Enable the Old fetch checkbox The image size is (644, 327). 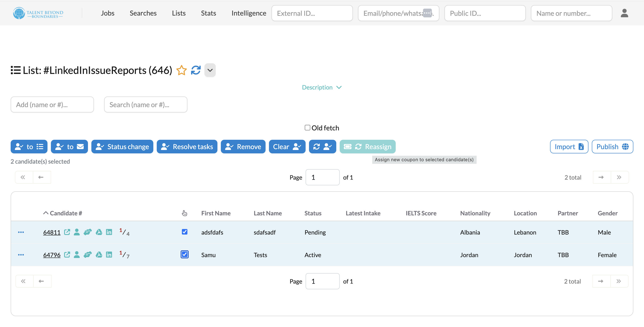click(307, 128)
